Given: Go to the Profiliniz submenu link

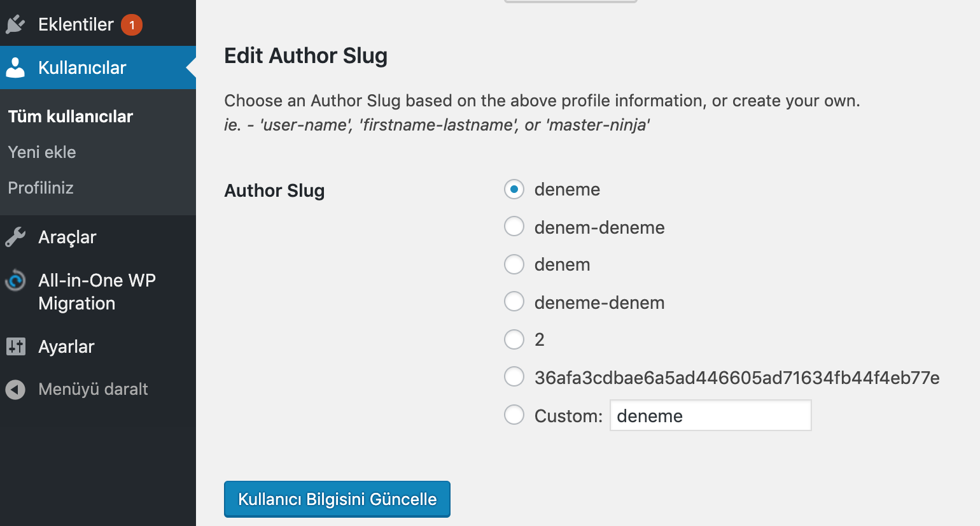Looking at the screenshot, I should (x=41, y=188).
